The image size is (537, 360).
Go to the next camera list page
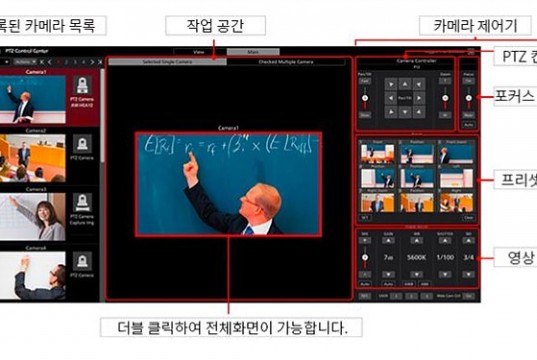point(92,62)
